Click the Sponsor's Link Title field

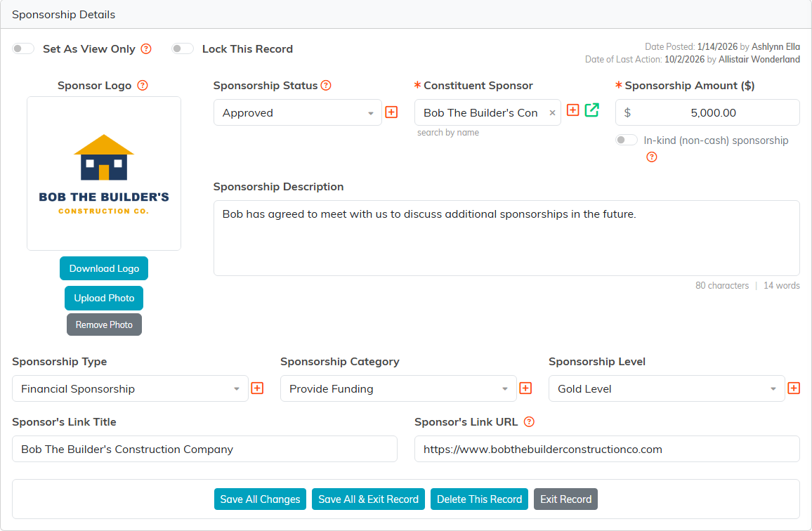pyautogui.click(x=204, y=449)
